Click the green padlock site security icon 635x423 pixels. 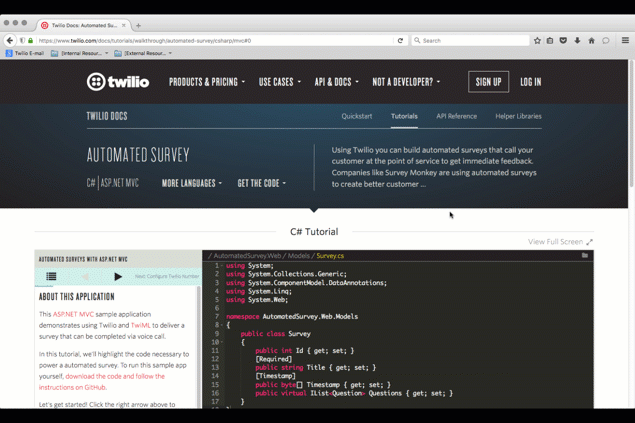30,40
